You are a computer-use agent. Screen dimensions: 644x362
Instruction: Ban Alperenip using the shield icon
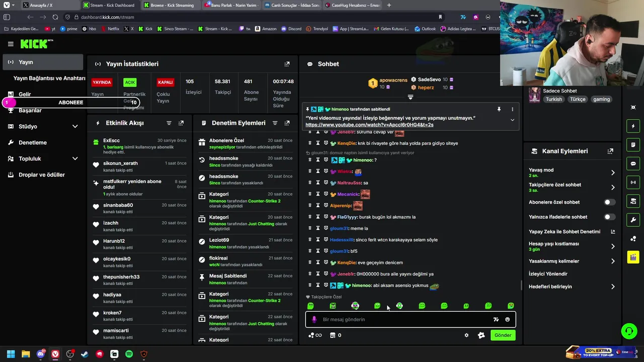(x=326, y=206)
